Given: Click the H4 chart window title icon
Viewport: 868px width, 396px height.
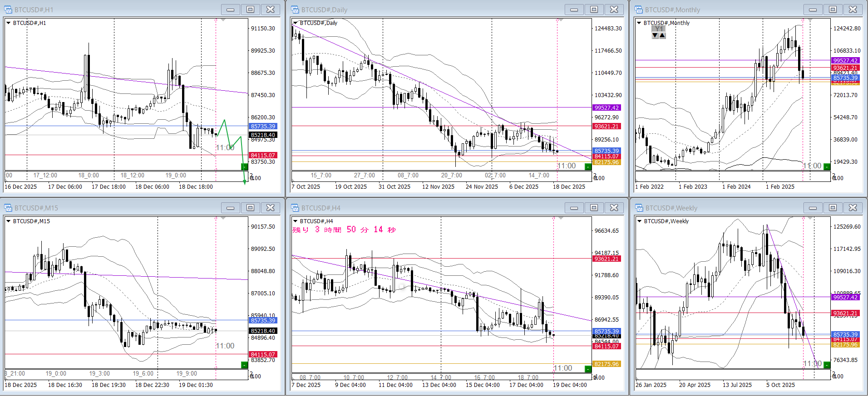Looking at the screenshot, I should pyautogui.click(x=295, y=208).
